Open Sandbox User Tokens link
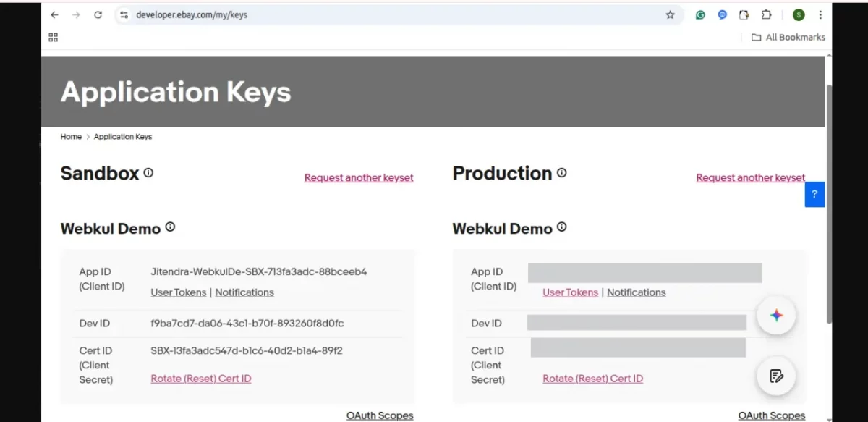The width and height of the screenshot is (868, 422). (x=179, y=292)
